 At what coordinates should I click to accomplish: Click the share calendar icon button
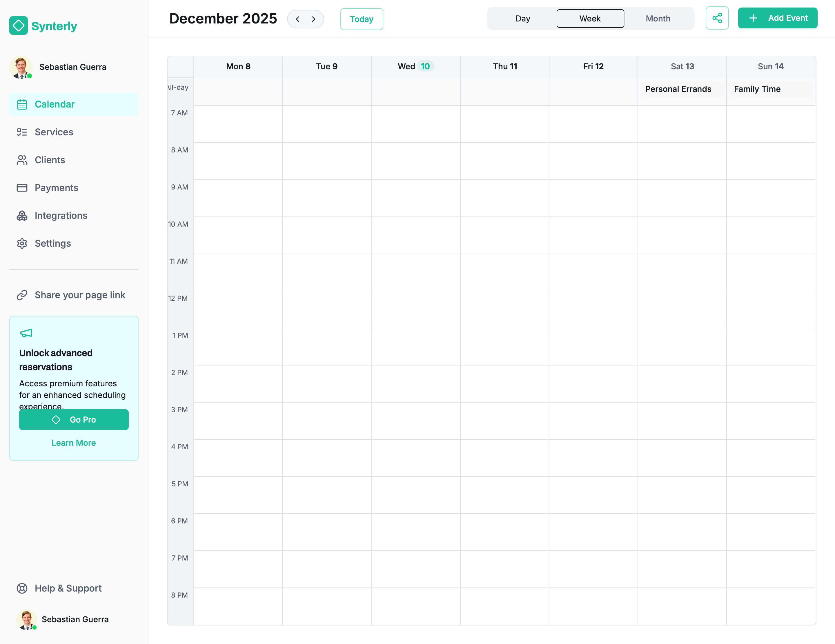[x=717, y=18]
